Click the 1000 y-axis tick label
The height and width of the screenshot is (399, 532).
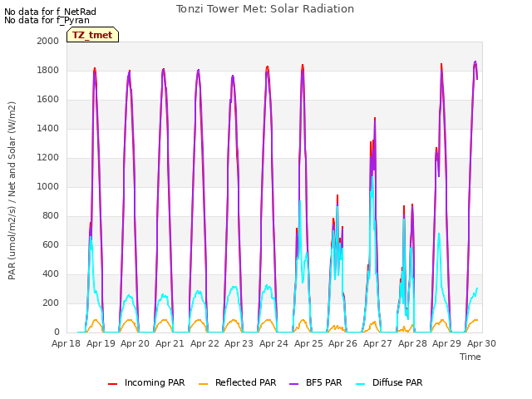48,186
